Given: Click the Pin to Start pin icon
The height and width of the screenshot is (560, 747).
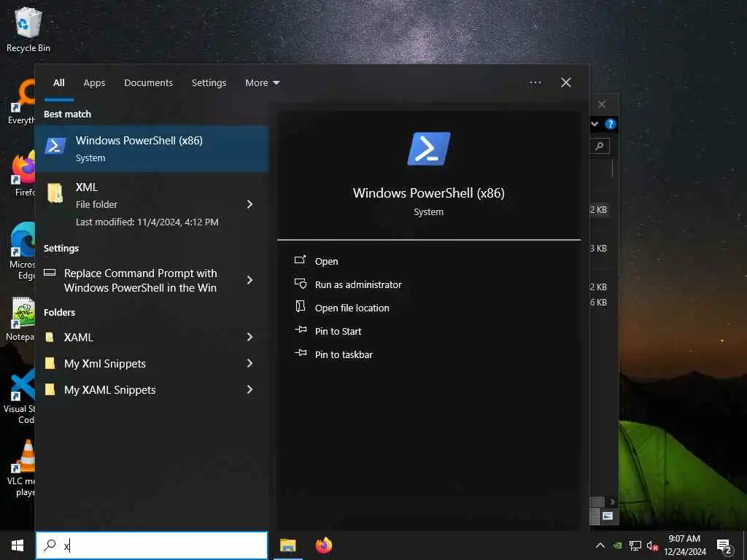Looking at the screenshot, I should tap(301, 330).
